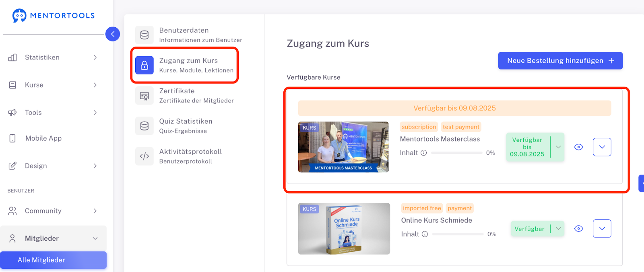
Task: Expand Mentortools Masterclass course details chevron
Action: coord(602,147)
